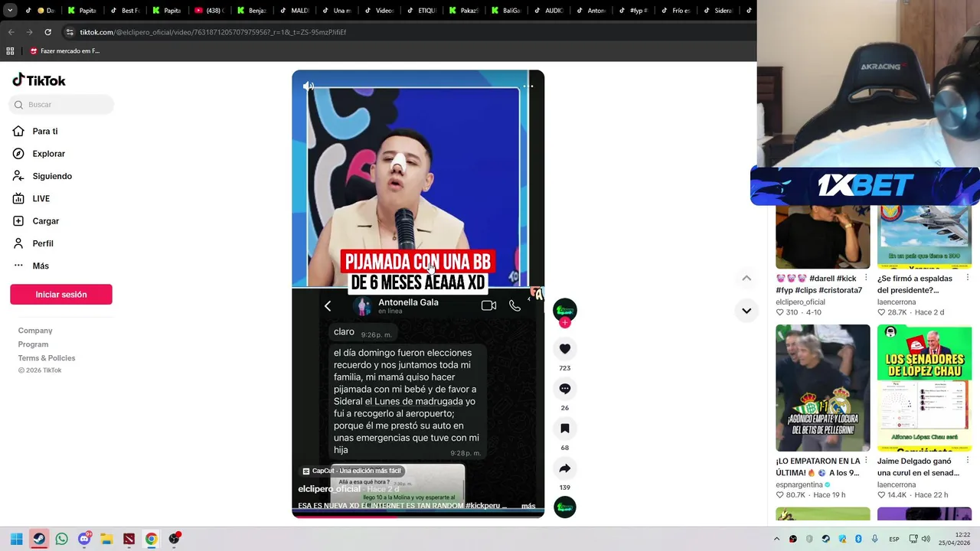980x551 pixels.
Task: Switch to the Benjaz browser tab
Action: [x=251, y=11]
